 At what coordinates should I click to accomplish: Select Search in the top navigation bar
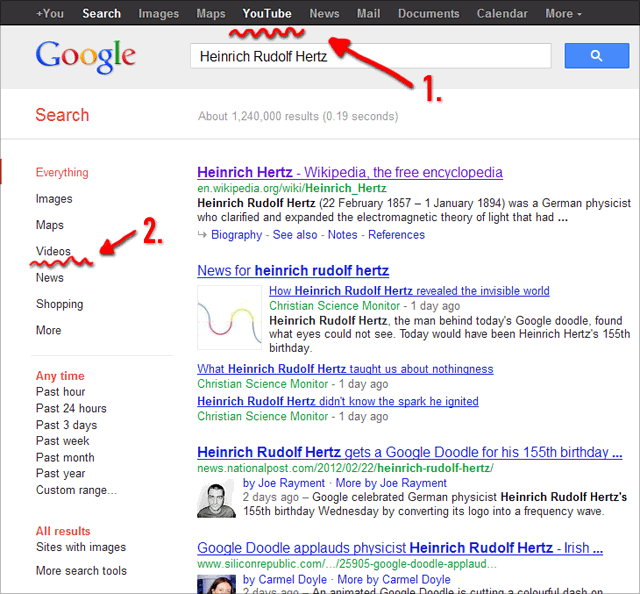tap(102, 13)
